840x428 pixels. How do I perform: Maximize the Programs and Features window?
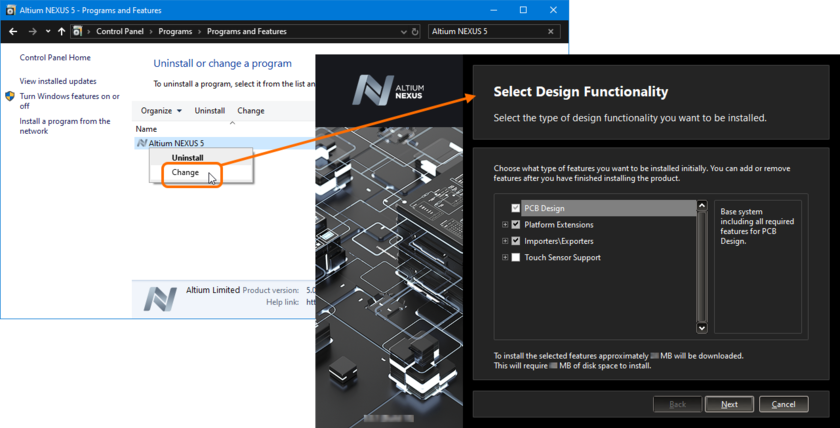point(523,10)
